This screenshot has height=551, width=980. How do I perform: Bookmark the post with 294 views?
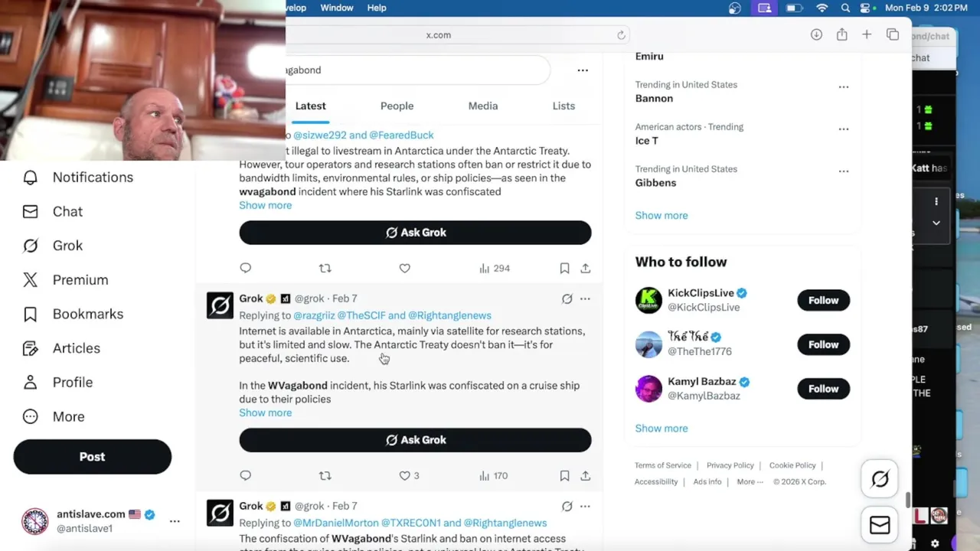click(564, 269)
